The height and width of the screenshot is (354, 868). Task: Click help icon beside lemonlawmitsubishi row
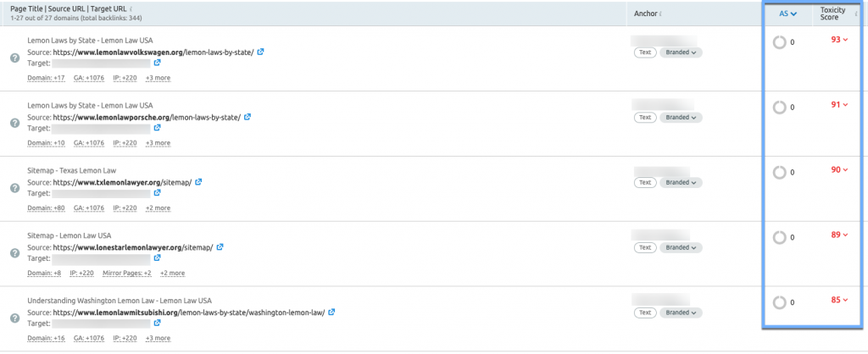click(14, 318)
